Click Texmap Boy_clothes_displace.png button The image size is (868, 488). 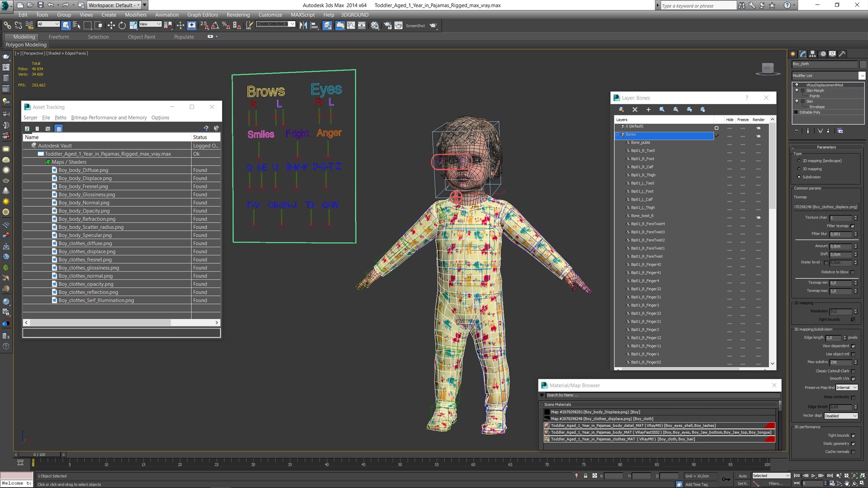826,207
